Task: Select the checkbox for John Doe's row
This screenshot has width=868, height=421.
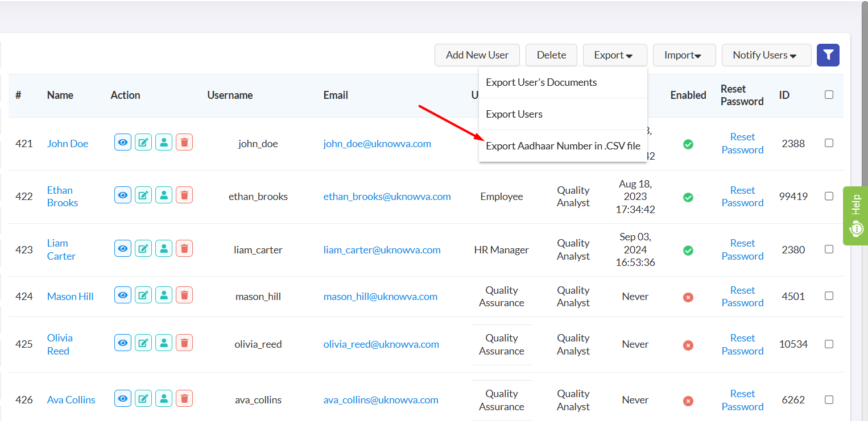Action: (x=829, y=143)
